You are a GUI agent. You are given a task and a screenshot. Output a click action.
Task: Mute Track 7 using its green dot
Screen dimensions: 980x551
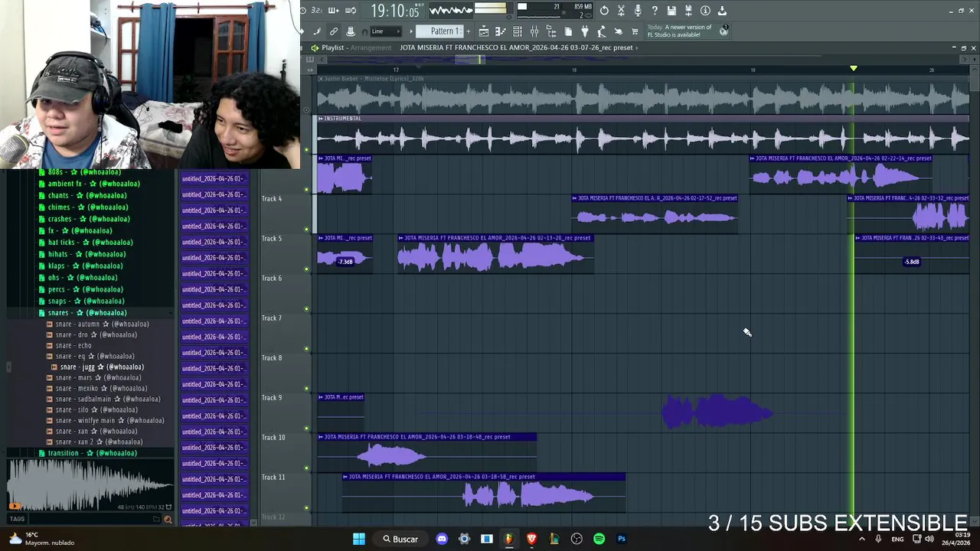307,349
